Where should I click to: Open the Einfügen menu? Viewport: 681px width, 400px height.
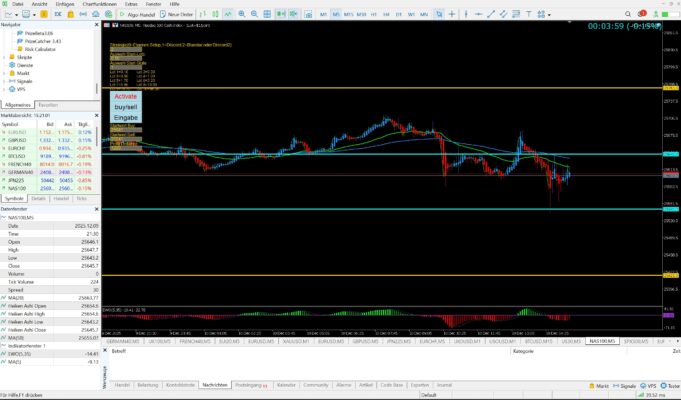65,4
